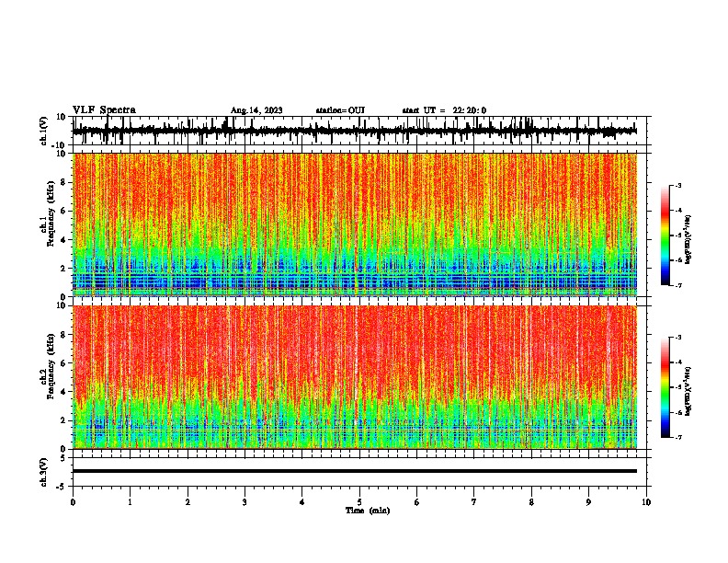Viewport: 728px width, 563px height.
Task: Click time axis tick label "7"
Action: pos(474,502)
